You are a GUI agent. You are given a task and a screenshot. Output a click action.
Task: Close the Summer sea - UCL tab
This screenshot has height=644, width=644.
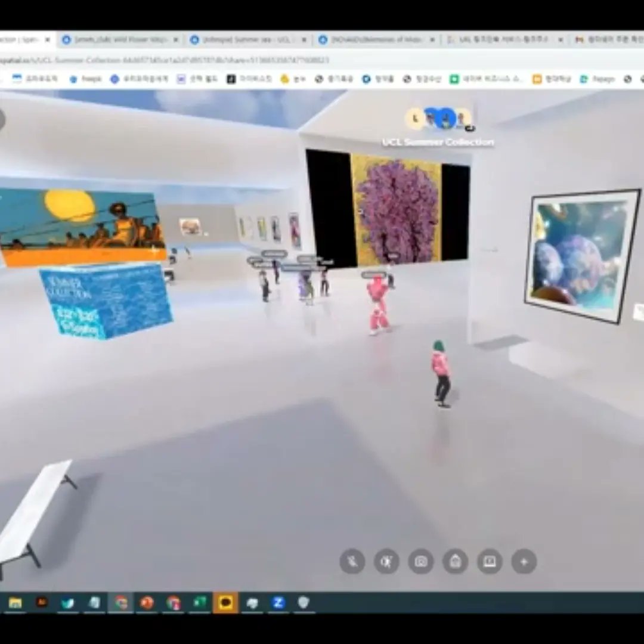click(x=304, y=40)
